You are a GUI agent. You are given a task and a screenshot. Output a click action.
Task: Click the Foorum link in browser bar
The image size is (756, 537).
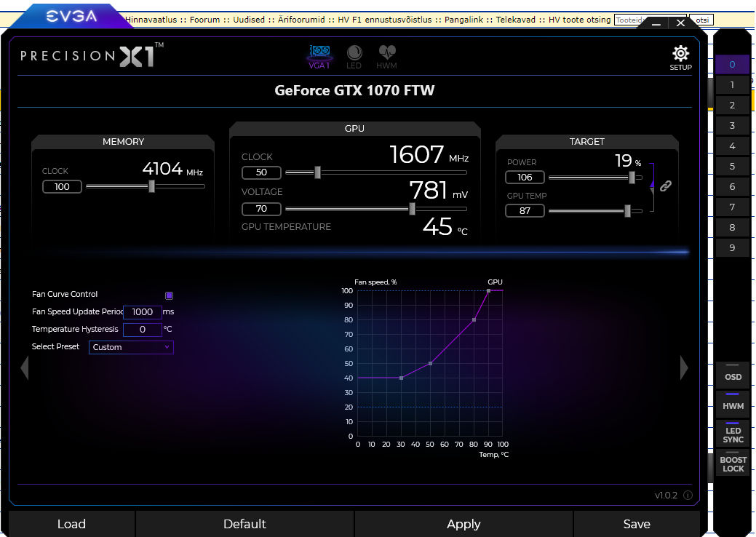tap(204, 20)
